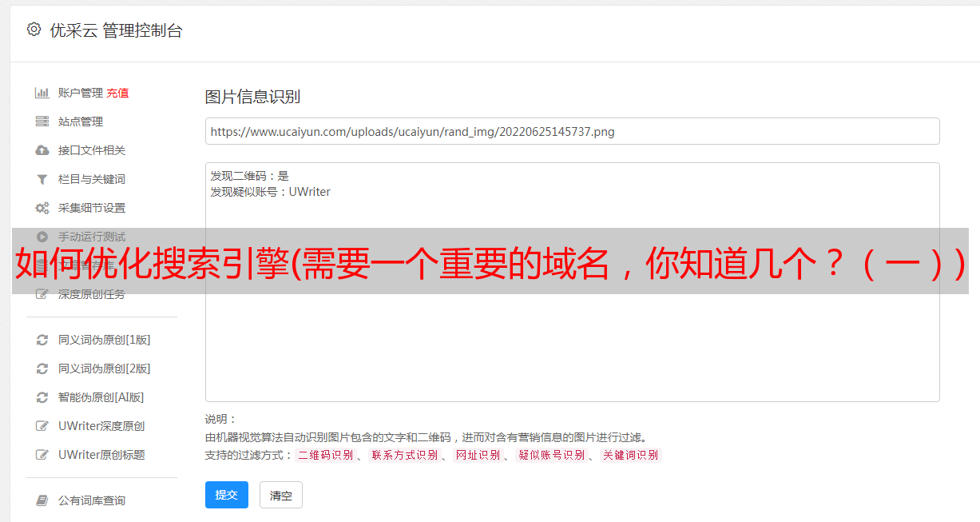Click the 联系方式识别 tag

point(405,455)
